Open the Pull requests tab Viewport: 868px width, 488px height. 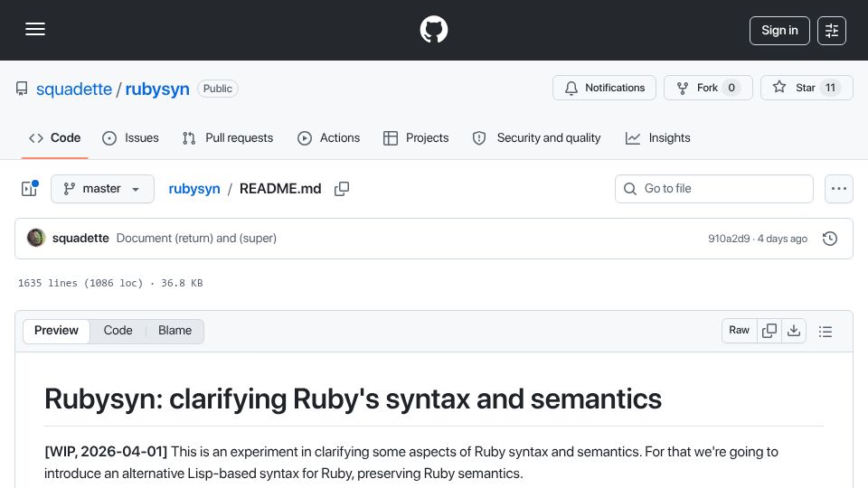(x=228, y=137)
